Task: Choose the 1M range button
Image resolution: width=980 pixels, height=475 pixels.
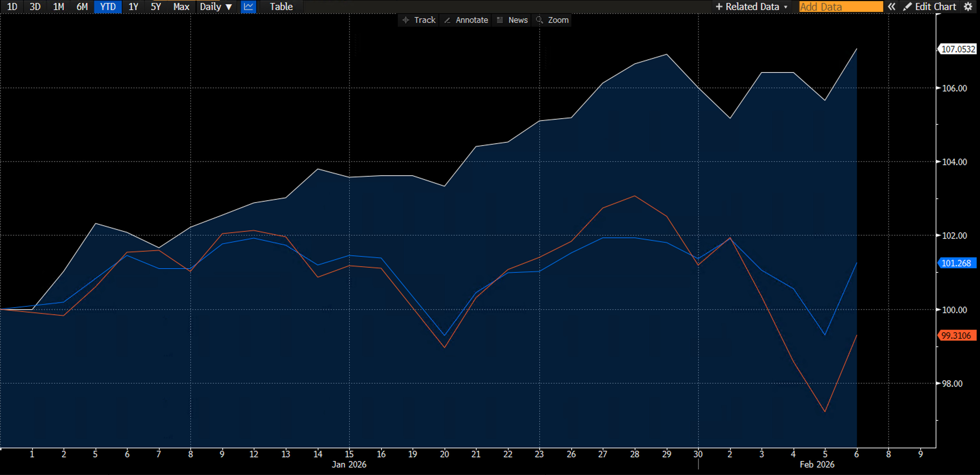Action: pyautogui.click(x=59, y=6)
